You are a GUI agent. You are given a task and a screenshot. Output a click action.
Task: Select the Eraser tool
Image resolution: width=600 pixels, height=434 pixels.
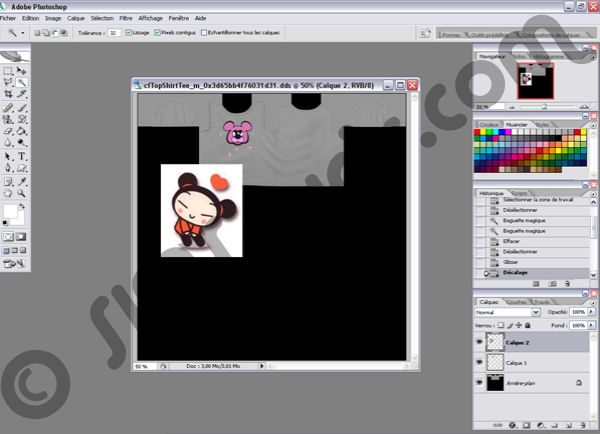(x=8, y=131)
